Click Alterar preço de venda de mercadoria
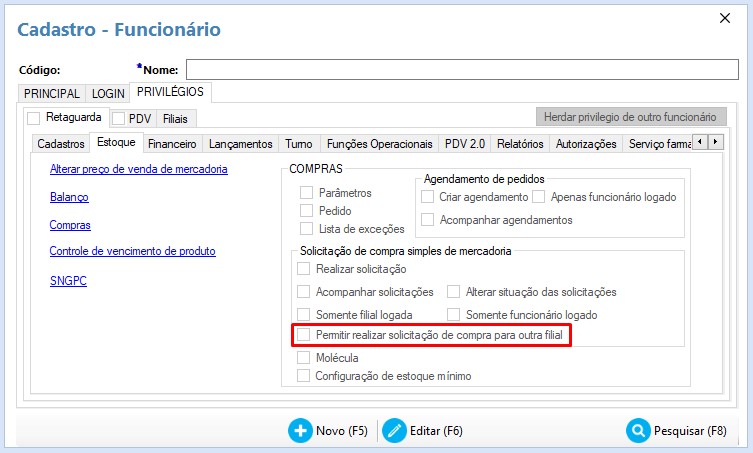 138,169
